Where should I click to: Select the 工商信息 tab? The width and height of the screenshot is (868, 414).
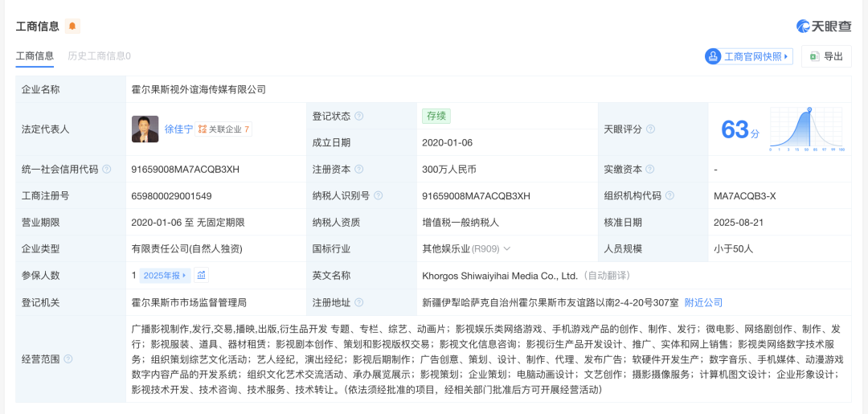(35, 55)
